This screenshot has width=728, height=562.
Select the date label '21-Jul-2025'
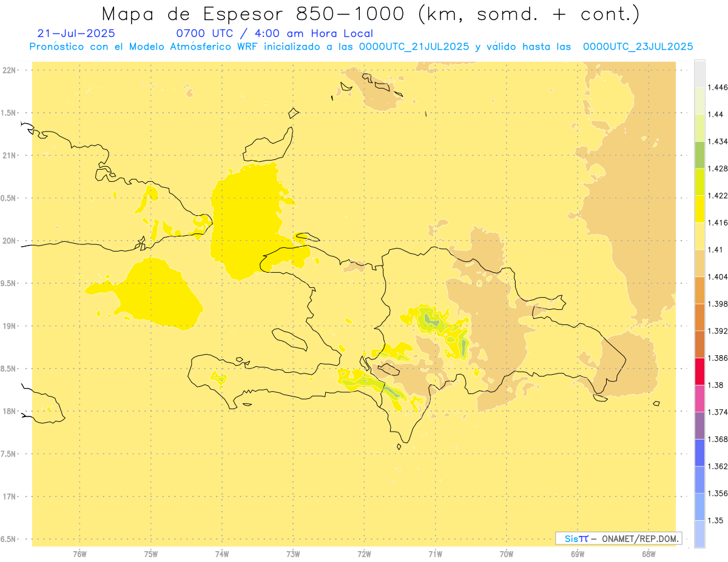pos(76,33)
